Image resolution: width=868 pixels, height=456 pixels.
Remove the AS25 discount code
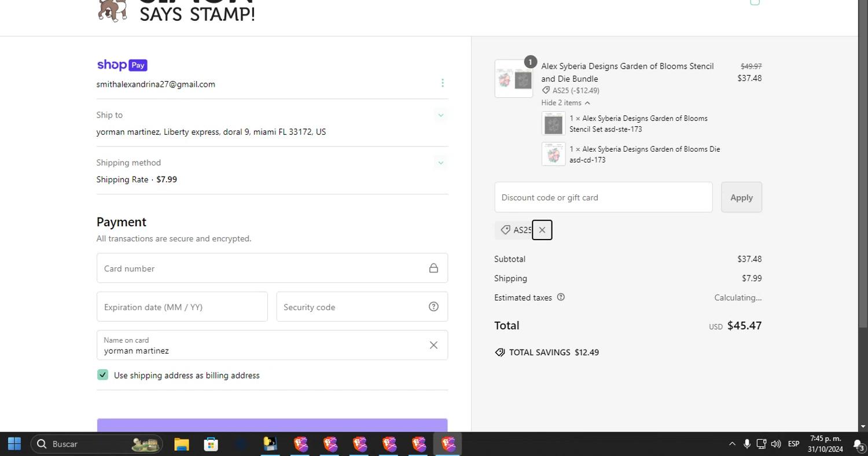[x=542, y=230]
